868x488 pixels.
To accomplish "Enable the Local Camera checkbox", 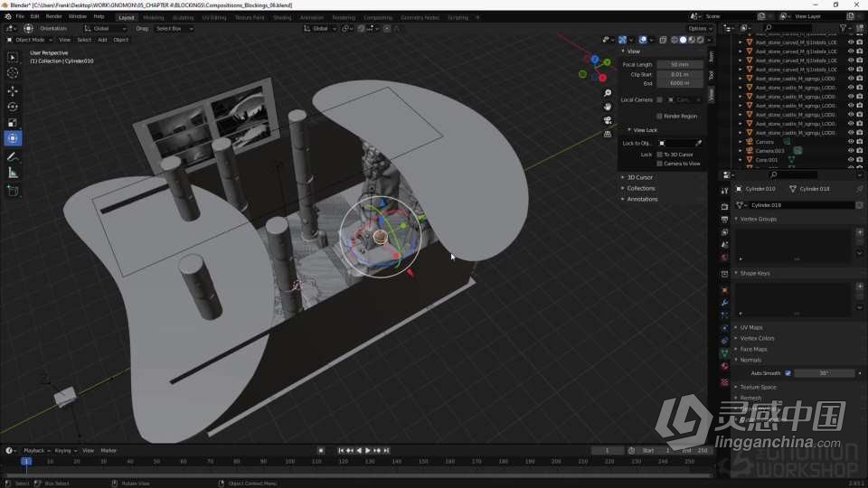I will click(659, 99).
